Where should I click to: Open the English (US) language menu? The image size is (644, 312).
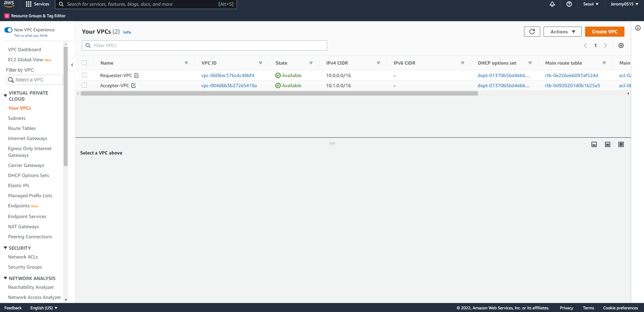(x=44, y=308)
